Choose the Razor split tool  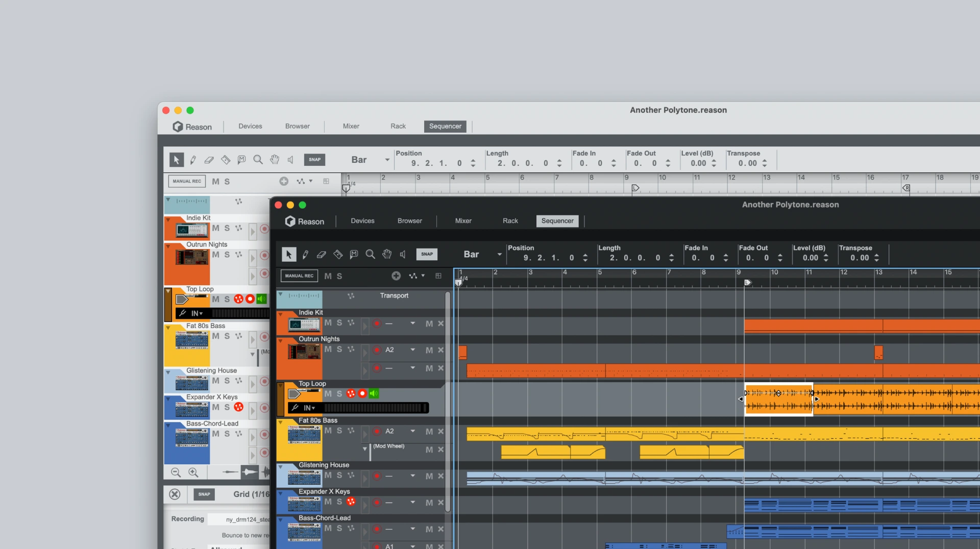click(337, 254)
